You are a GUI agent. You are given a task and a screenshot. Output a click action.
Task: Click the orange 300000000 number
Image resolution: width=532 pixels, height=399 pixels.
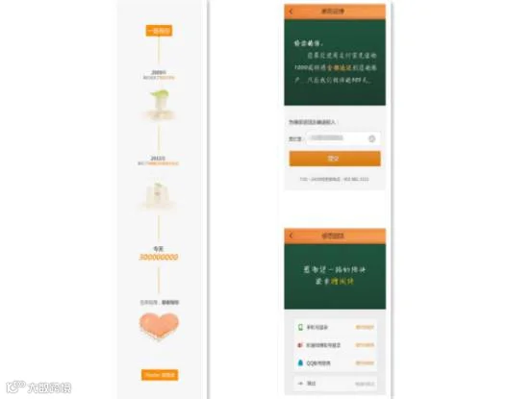(x=159, y=257)
